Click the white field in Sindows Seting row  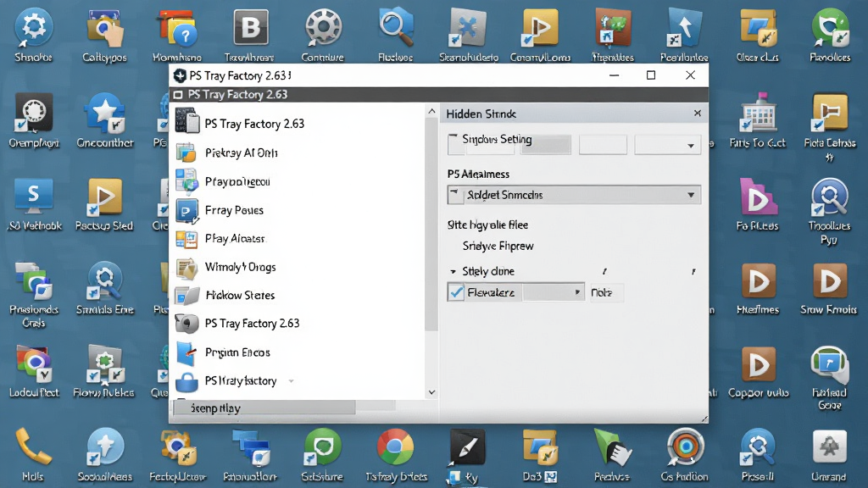pyautogui.click(x=603, y=146)
